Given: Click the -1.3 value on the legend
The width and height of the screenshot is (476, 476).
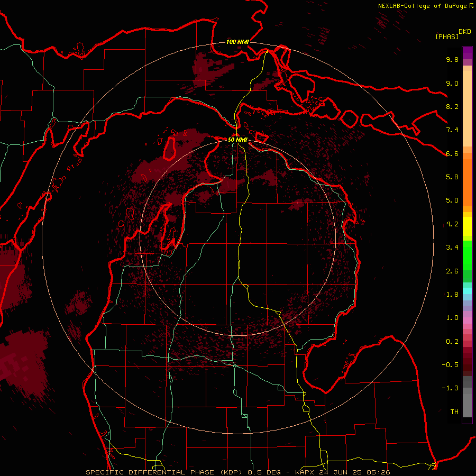Looking at the screenshot, I should coord(450,388).
